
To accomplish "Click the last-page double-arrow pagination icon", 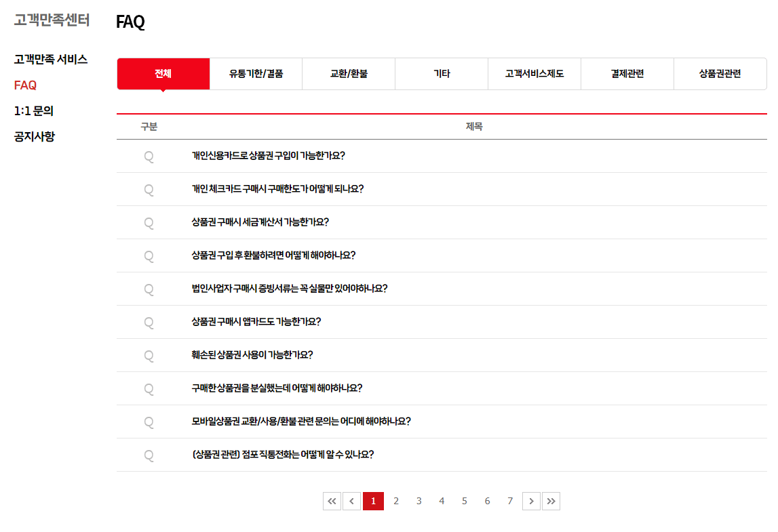I will (551, 501).
